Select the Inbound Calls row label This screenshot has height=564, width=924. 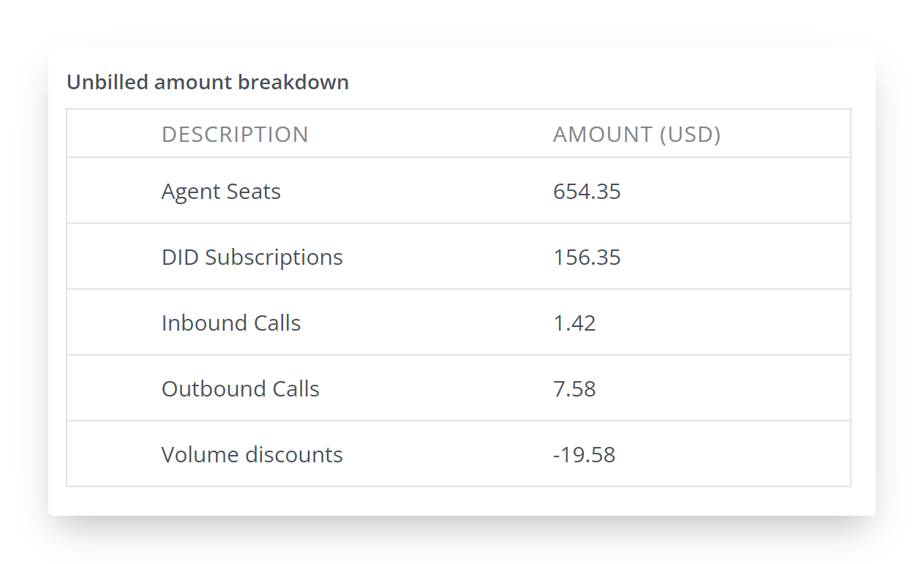231,323
